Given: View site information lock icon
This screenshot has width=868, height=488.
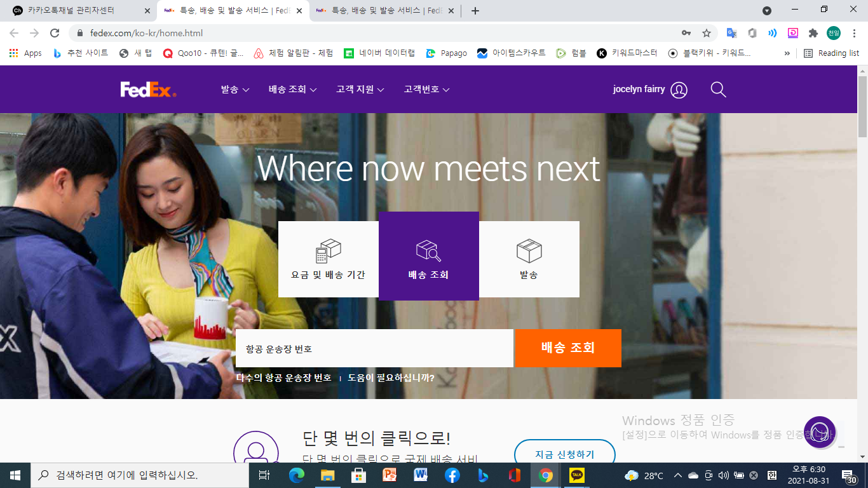Looking at the screenshot, I should pyautogui.click(x=80, y=33).
